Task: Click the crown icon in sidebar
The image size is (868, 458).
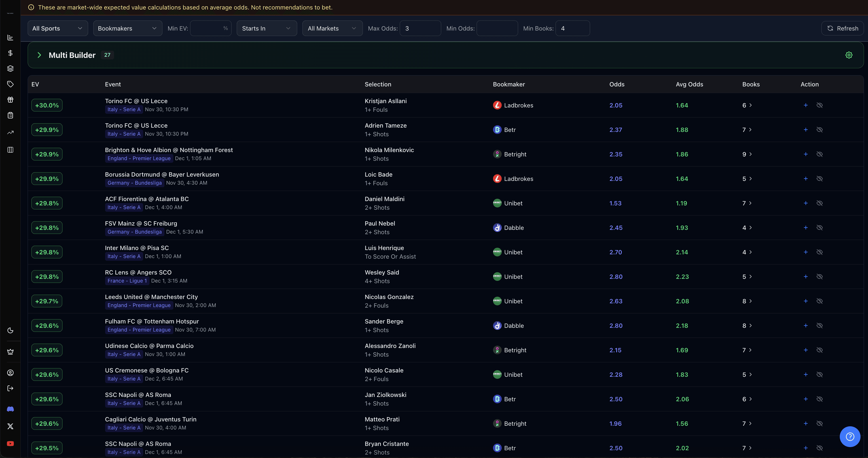Action: [10, 351]
